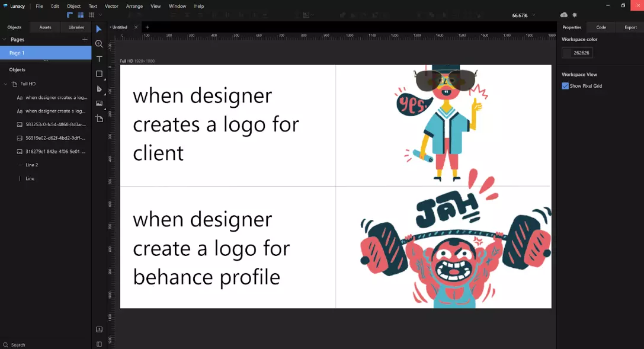644x349 pixels.
Task: Toggle layout grid icon in top toolbar
Action: tap(81, 15)
